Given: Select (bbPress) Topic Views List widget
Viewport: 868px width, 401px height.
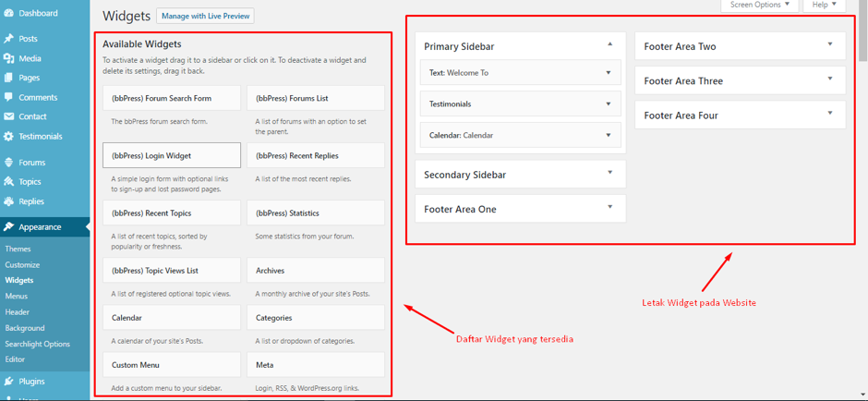Looking at the screenshot, I should point(172,271).
